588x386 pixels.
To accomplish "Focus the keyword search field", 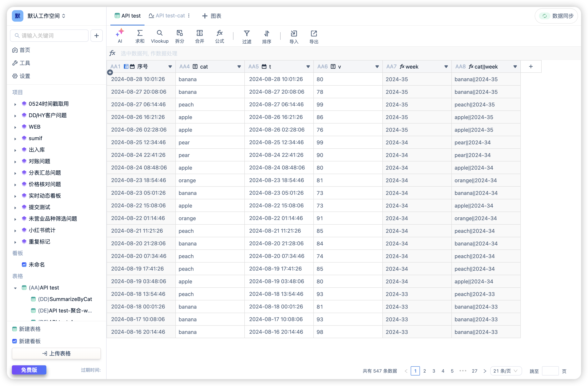I will [49, 36].
